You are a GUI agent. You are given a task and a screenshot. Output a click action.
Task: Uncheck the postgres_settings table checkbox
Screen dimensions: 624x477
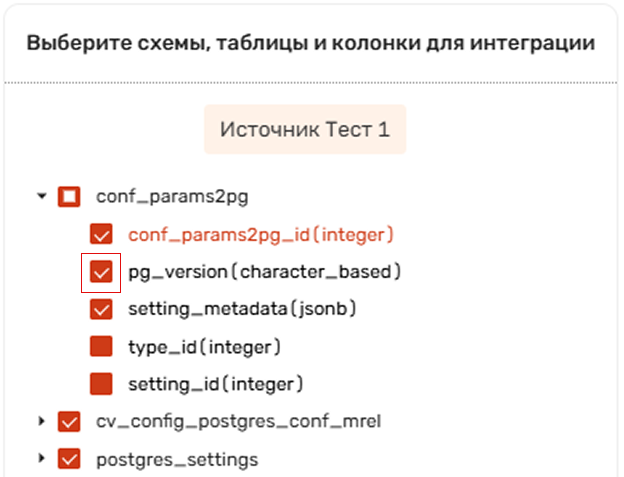[x=69, y=459]
